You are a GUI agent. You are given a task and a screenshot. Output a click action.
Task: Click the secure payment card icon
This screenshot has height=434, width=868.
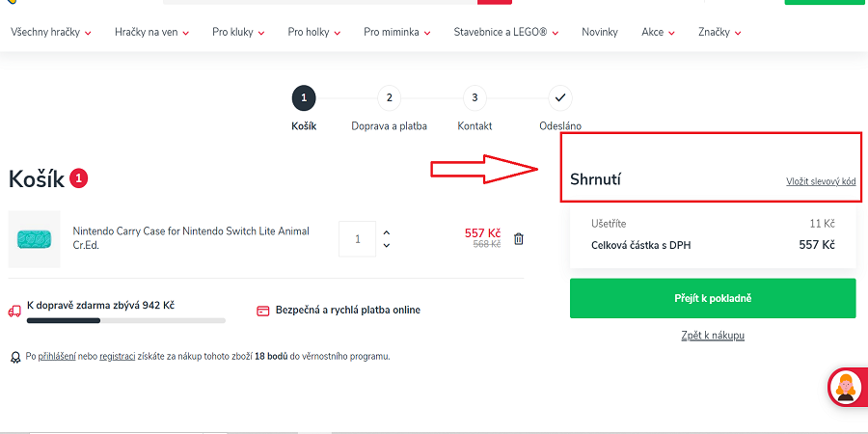pos(262,311)
